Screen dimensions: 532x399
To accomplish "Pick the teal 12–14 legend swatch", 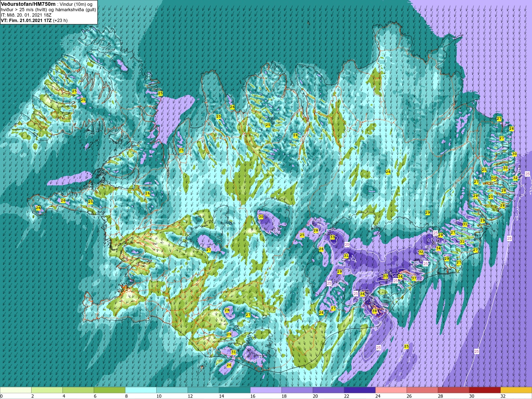I will [203, 390].
